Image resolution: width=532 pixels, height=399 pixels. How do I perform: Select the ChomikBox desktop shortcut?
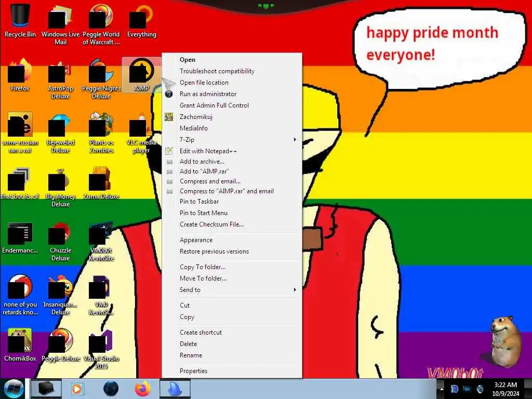tap(20, 345)
